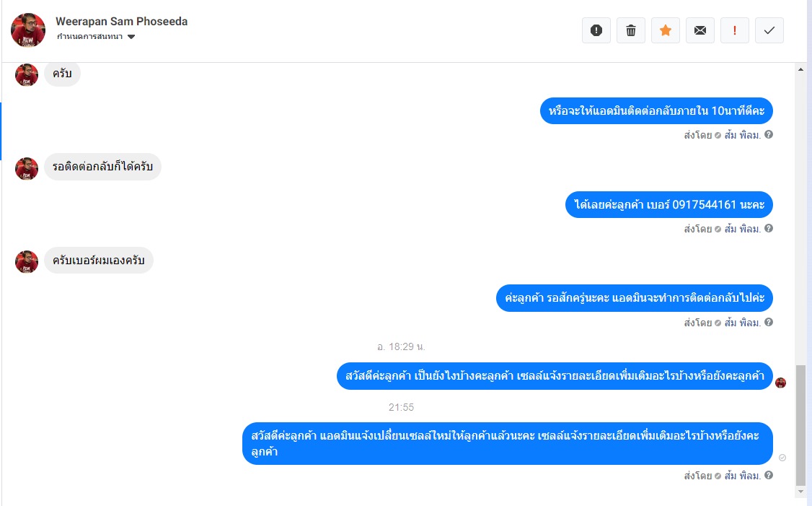Click the scrollbar up arrow

(801, 69)
